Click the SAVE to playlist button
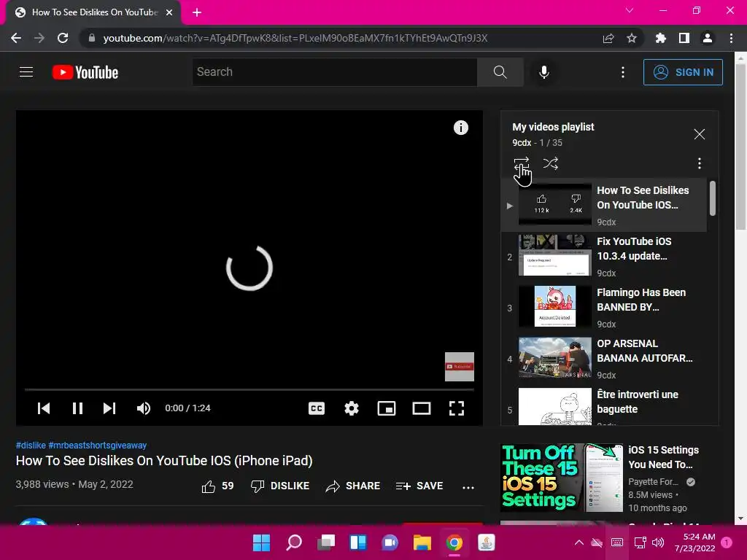The height and width of the screenshot is (560, 747). 419,486
